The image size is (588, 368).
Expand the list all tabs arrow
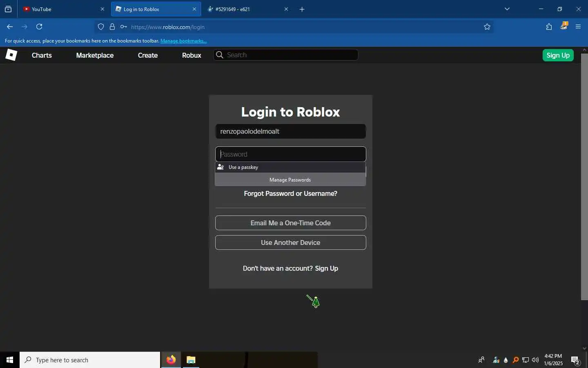(x=507, y=9)
